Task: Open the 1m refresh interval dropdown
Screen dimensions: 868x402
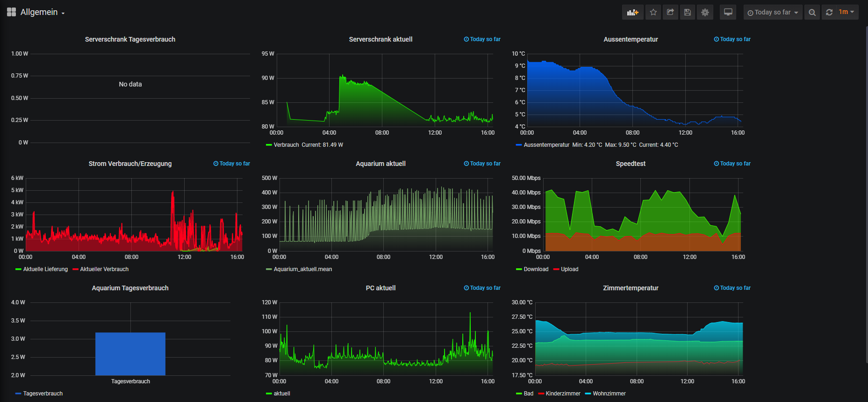Action: coord(846,12)
